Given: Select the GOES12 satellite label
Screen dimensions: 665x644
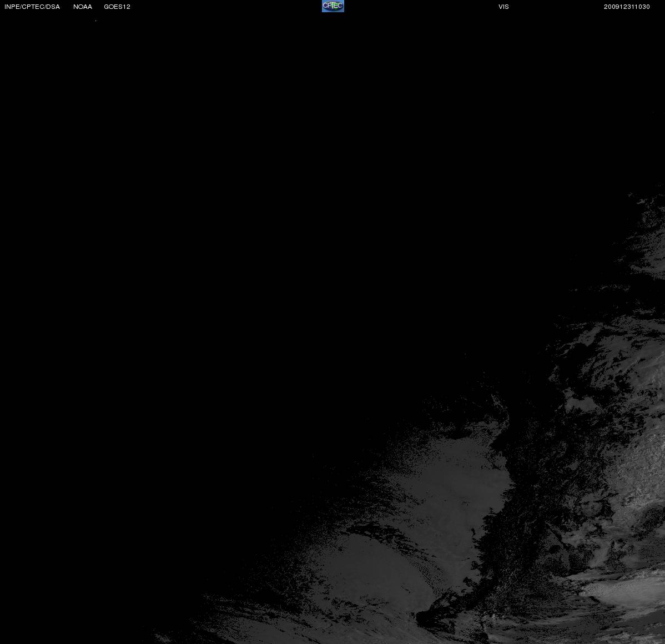Looking at the screenshot, I should tap(117, 7).
